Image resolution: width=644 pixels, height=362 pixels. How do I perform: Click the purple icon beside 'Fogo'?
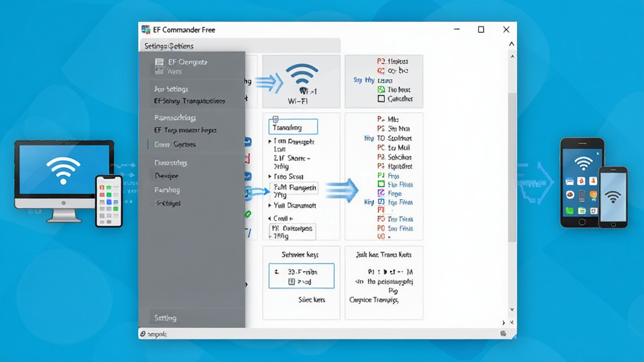click(381, 193)
